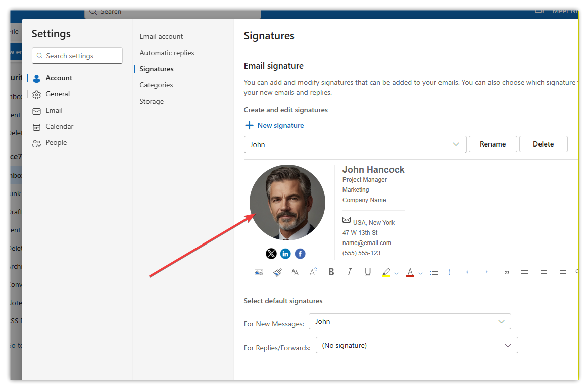Toggle italic formatting in signature editor
The height and width of the screenshot is (390, 588).
pos(349,272)
